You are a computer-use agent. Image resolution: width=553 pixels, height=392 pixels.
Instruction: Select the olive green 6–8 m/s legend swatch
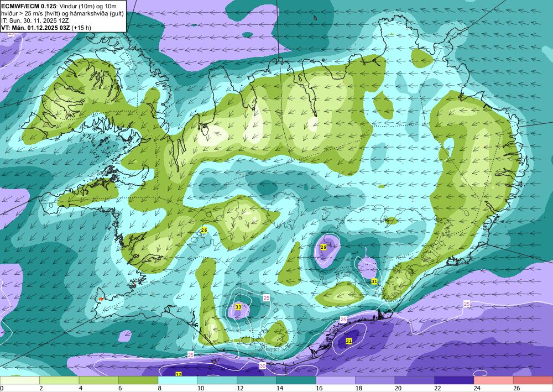click(138, 380)
